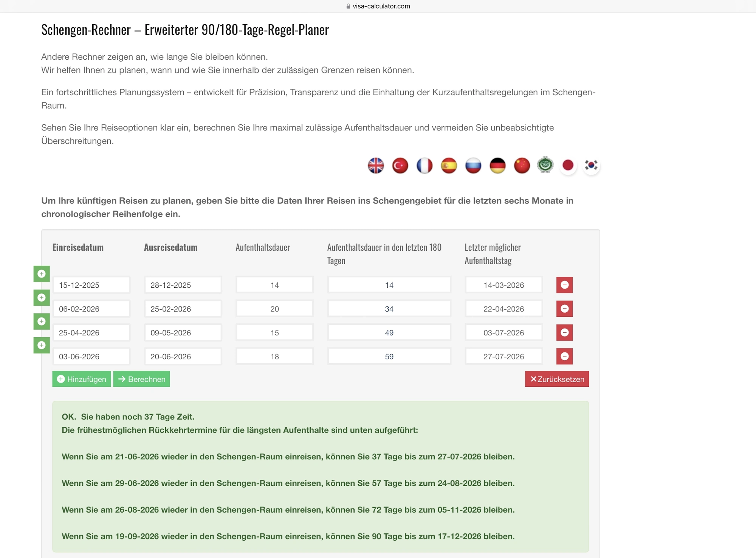The height and width of the screenshot is (558, 756).
Task: Select the Turkish flag language icon
Action: pyautogui.click(x=400, y=166)
